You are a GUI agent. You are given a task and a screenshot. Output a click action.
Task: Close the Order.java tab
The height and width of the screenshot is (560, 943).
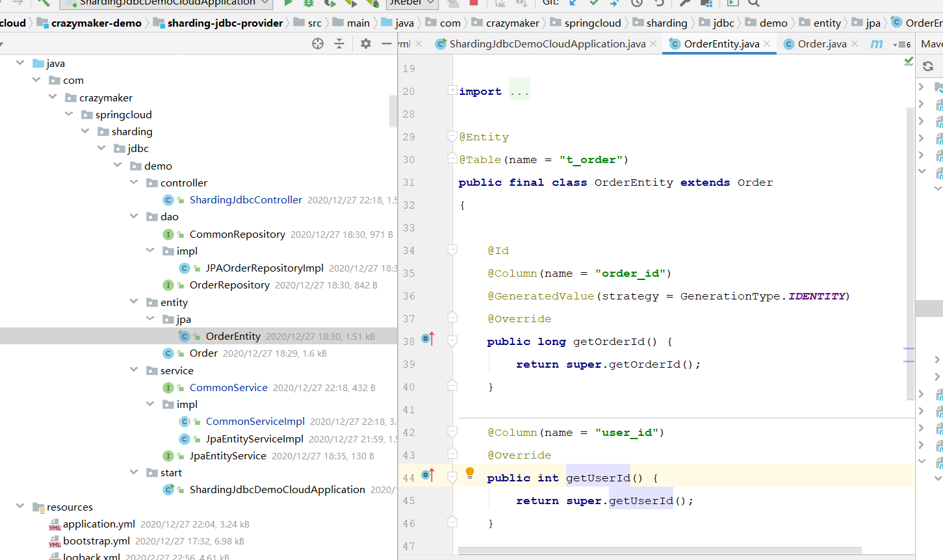coord(855,44)
